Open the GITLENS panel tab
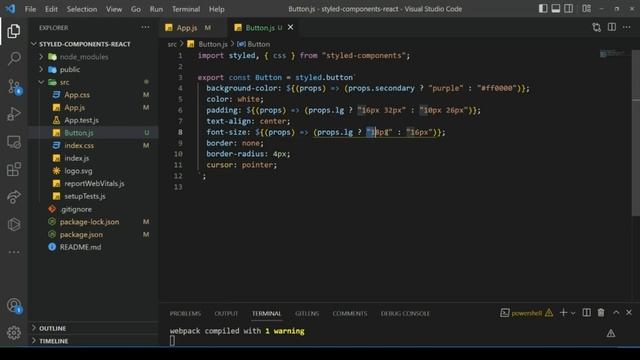This screenshot has height=360, width=640. pos(307,313)
